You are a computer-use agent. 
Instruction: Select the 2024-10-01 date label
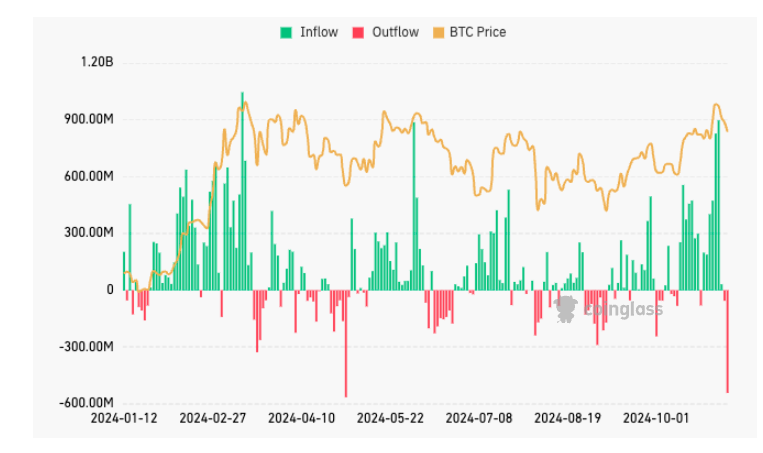(x=656, y=417)
